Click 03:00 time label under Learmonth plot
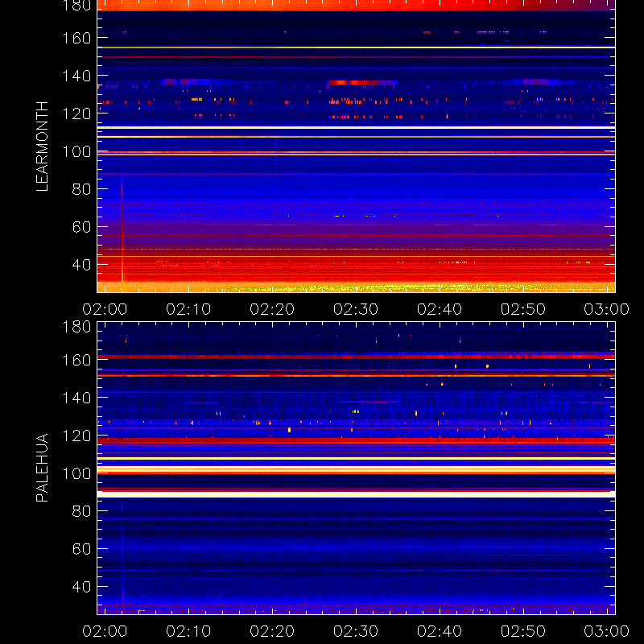This screenshot has height=644, width=644. 607,309
